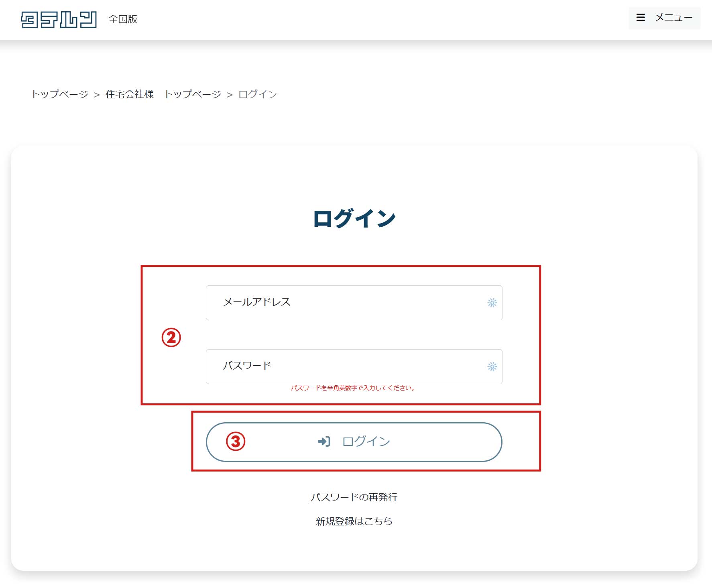Open the 住宅会社様 トップページ breadcrumb
The width and height of the screenshot is (712, 588).
[x=163, y=94]
